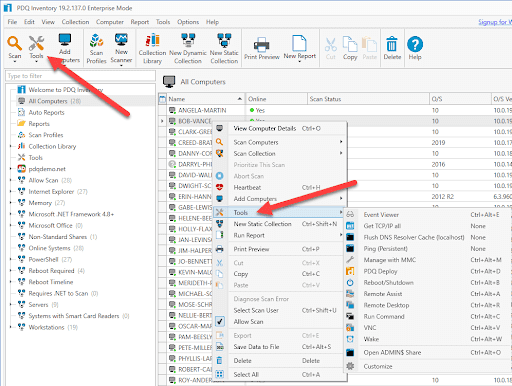Screen dimensions: 512x386
Task: Select the Servers collection in tree
Action: (x=38, y=305)
